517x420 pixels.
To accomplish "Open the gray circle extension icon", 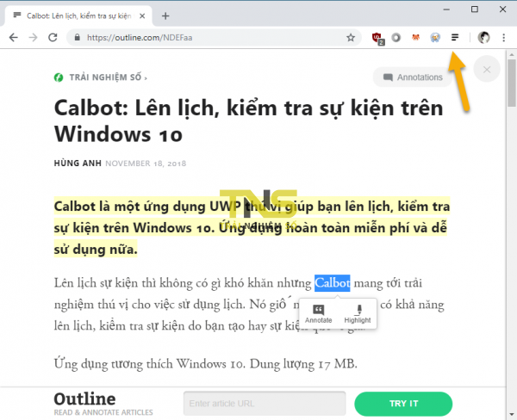I will coord(396,38).
